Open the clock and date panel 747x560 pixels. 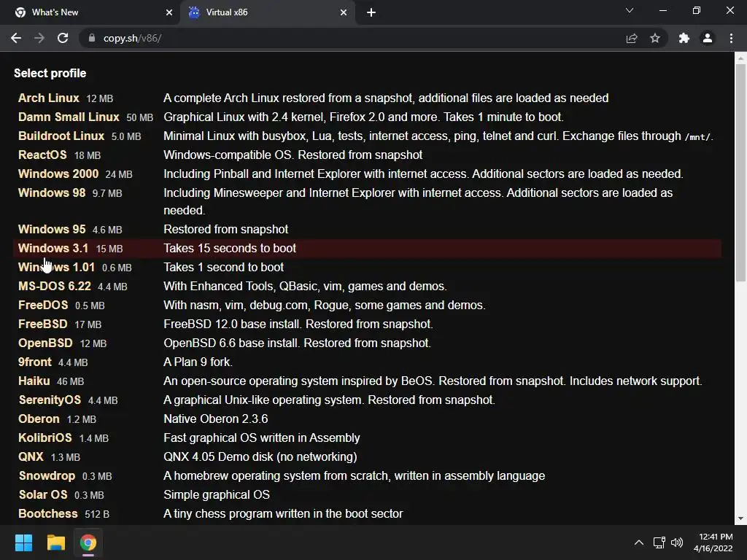point(713,542)
